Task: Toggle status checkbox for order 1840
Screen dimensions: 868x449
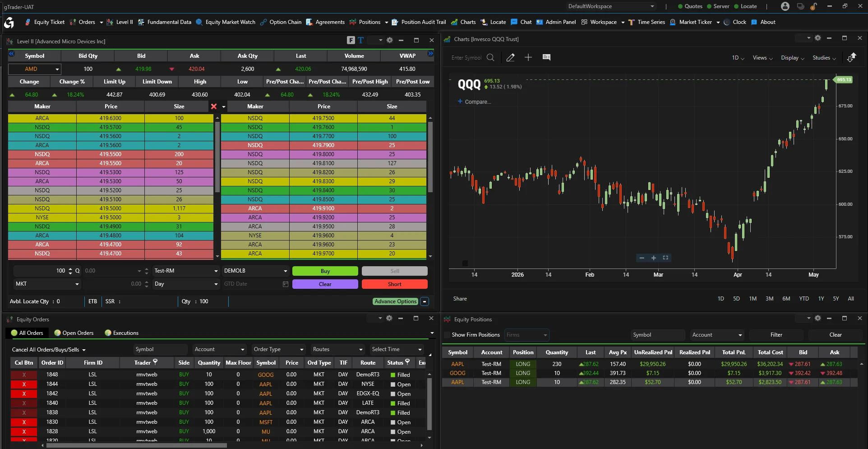Action: pyautogui.click(x=393, y=403)
